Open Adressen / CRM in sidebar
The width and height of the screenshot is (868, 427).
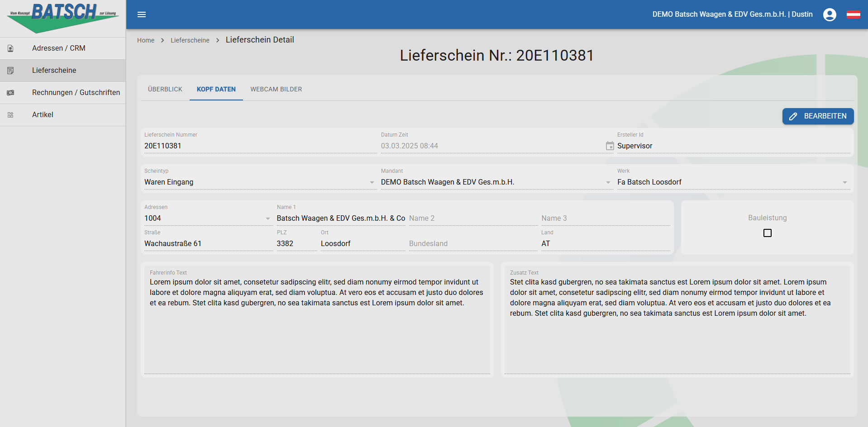point(63,48)
